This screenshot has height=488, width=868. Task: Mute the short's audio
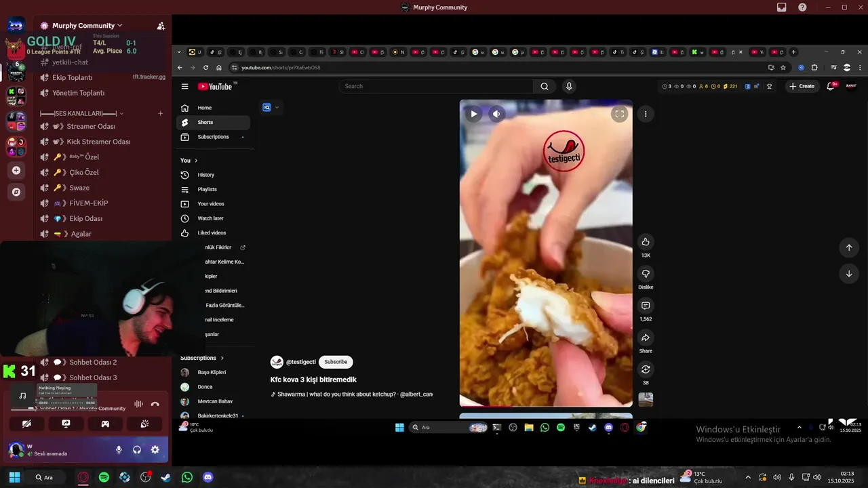point(496,114)
